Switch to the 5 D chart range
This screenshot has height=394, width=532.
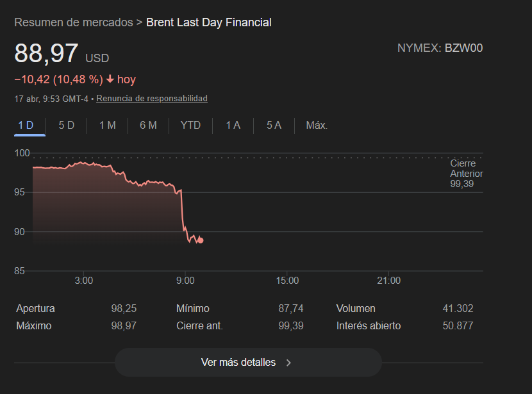coord(67,126)
